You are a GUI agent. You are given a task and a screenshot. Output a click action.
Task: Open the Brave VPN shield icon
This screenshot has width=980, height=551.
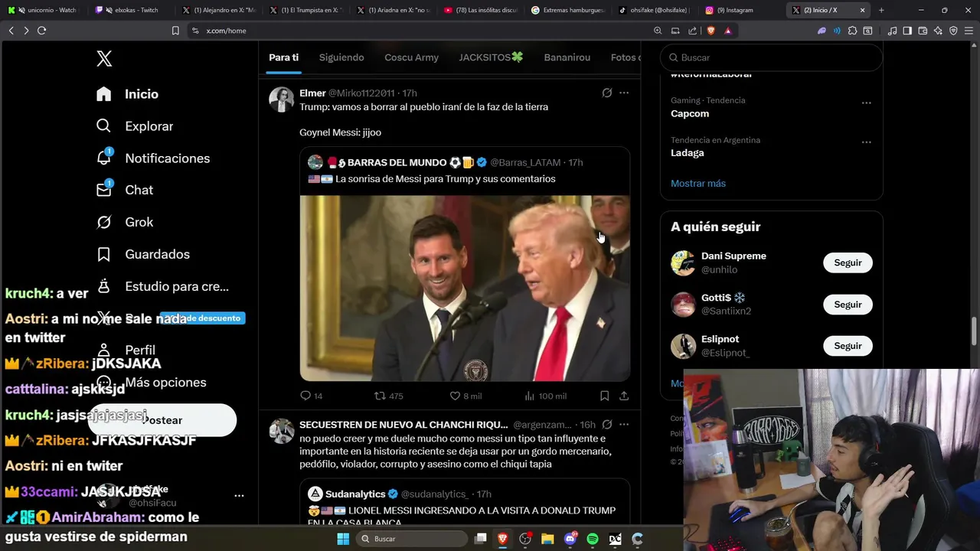point(953,31)
